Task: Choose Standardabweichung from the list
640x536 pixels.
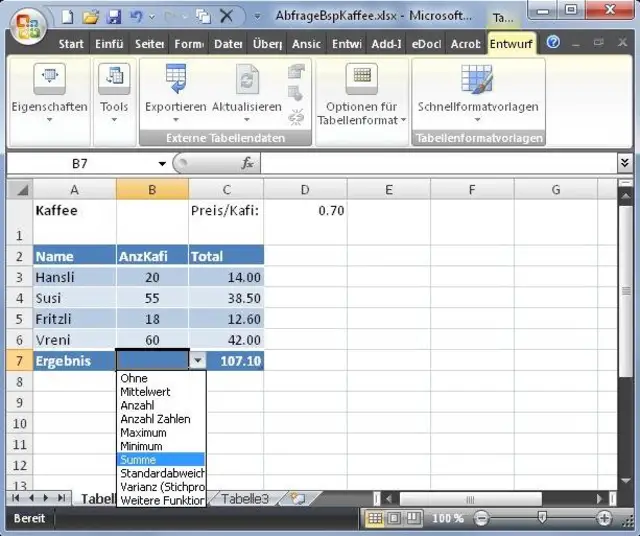Action: pos(162,474)
